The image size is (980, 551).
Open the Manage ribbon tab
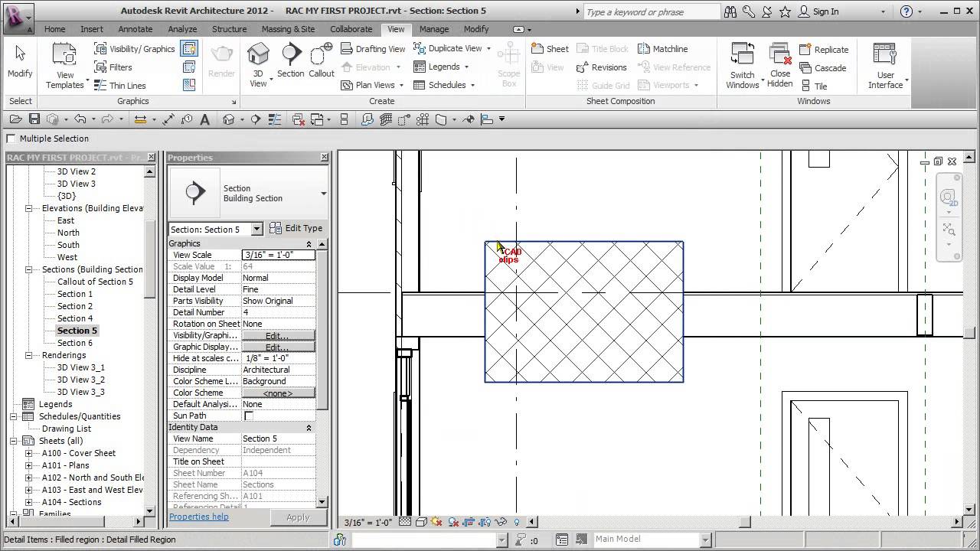(x=434, y=29)
